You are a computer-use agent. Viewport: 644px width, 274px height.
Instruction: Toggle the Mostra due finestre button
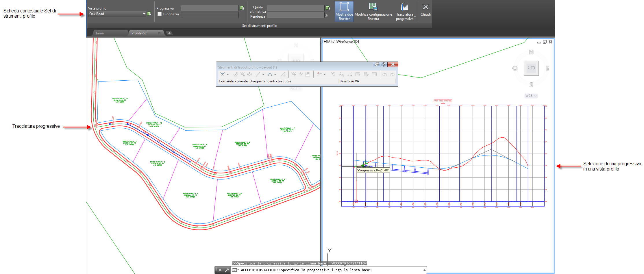click(344, 11)
